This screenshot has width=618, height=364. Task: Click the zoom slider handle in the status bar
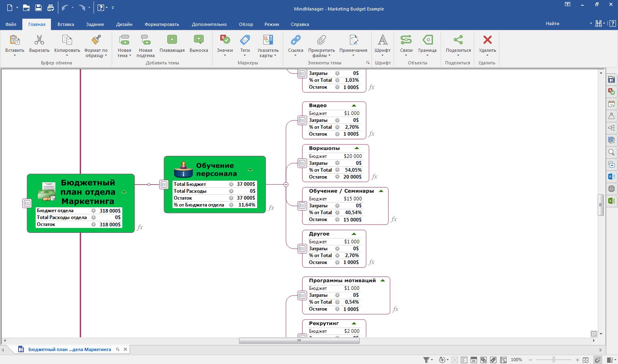pos(554,360)
